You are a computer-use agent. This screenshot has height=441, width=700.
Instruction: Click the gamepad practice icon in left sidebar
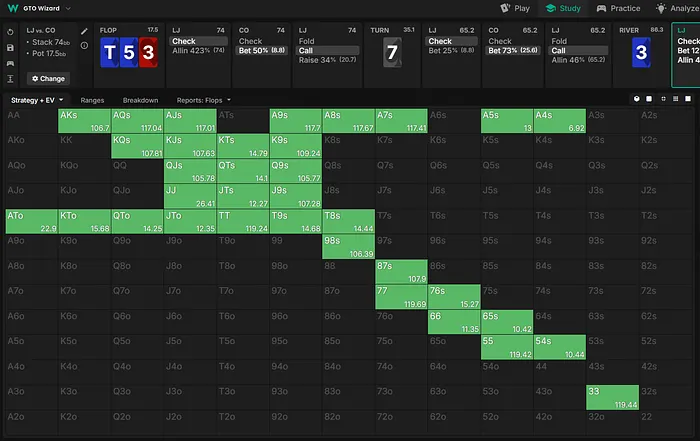coord(9,62)
